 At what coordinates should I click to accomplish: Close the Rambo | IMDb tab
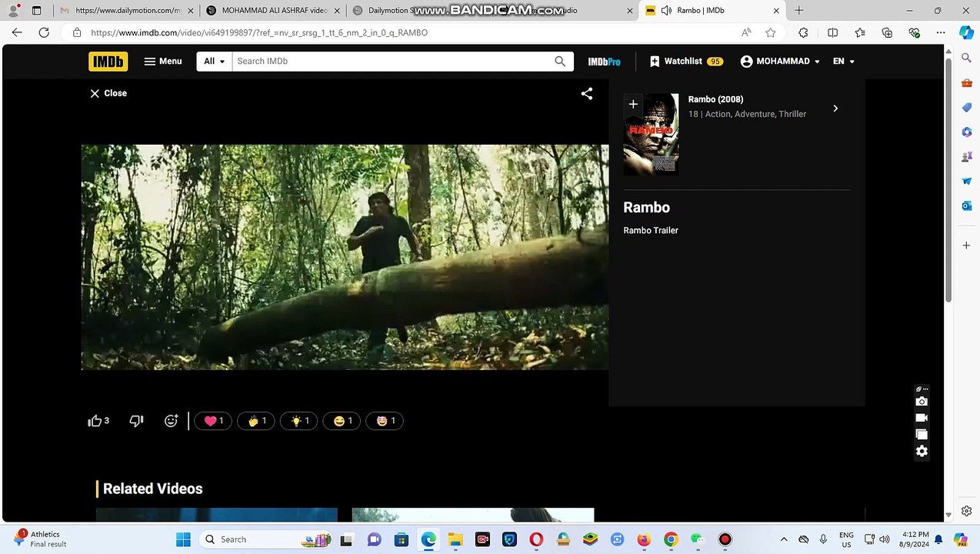[776, 11]
